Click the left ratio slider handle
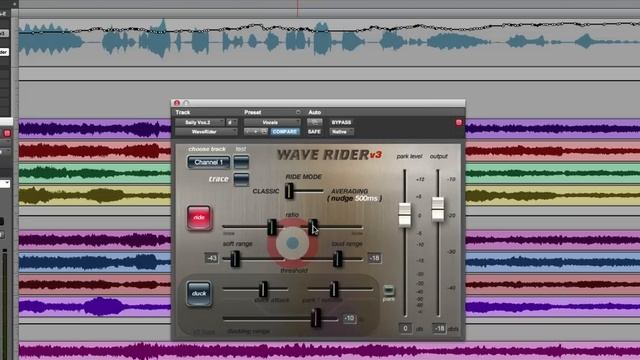Screen dimensions: 640x360 coord(271,227)
